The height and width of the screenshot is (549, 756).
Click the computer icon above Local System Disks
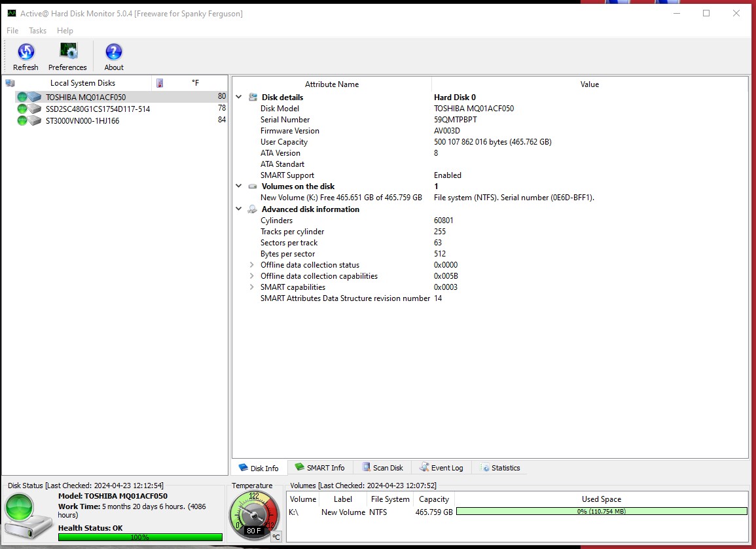(9, 82)
